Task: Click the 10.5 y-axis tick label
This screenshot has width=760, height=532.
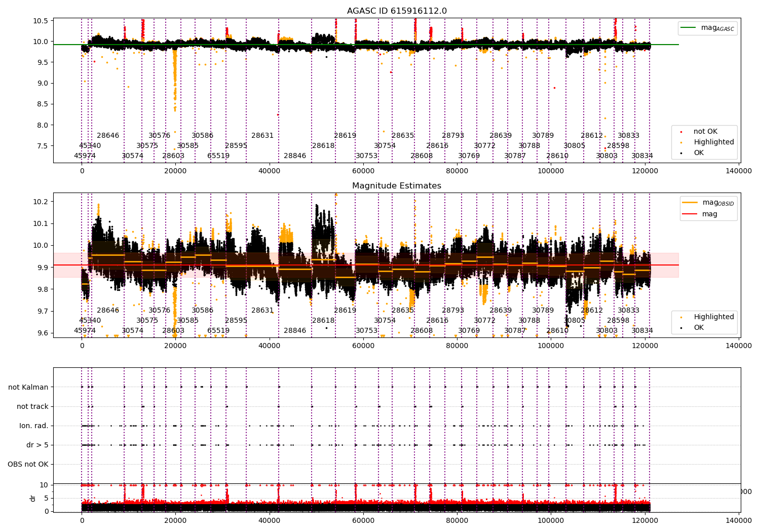Action: (x=41, y=21)
